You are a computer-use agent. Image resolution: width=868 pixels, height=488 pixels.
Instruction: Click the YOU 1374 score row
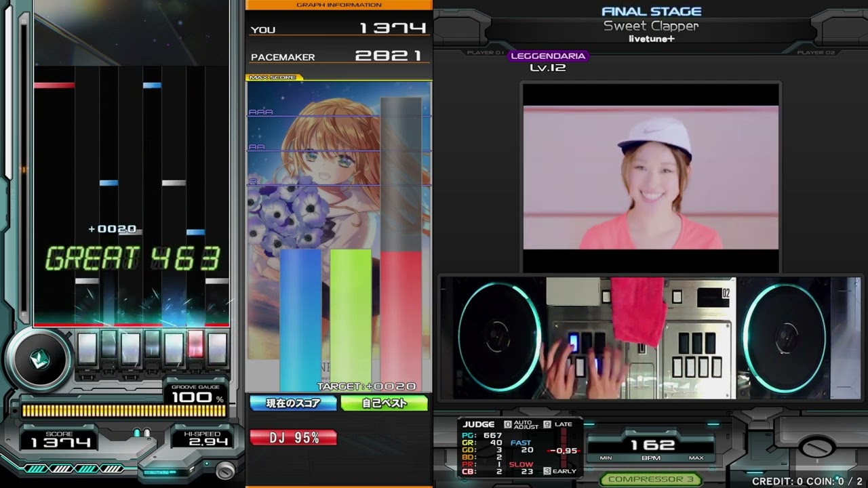(x=338, y=28)
